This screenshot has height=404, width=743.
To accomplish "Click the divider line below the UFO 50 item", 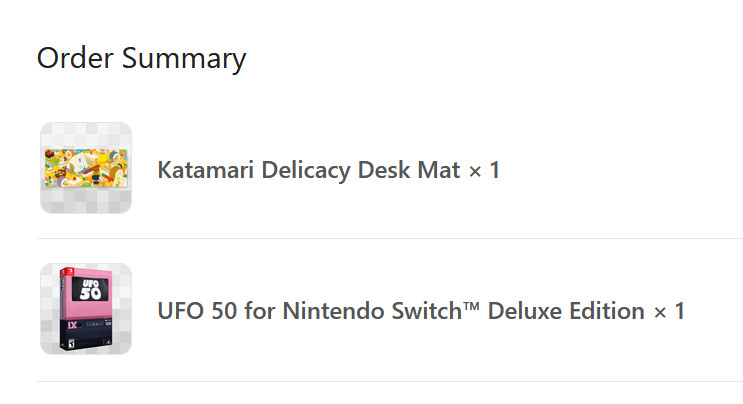I will [390, 381].
